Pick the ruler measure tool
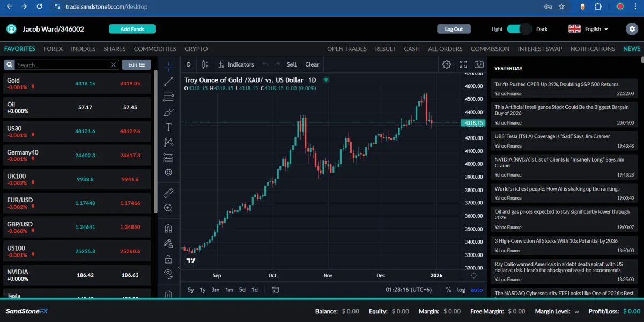The height and width of the screenshot is (322, 644). (168, 193)
